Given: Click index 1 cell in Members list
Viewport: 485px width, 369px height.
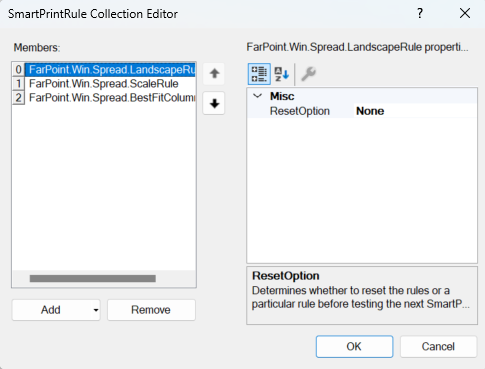Looking at the screenshot, I should click(19, 84).
